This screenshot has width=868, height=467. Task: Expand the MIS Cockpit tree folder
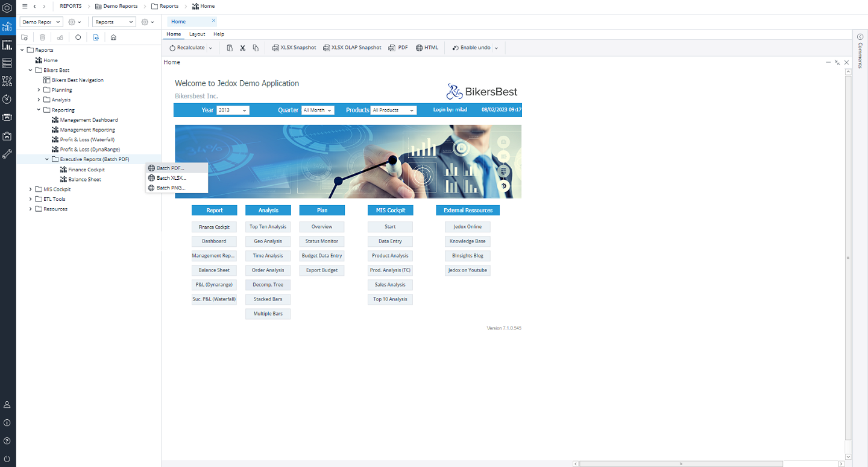point(31,189)
